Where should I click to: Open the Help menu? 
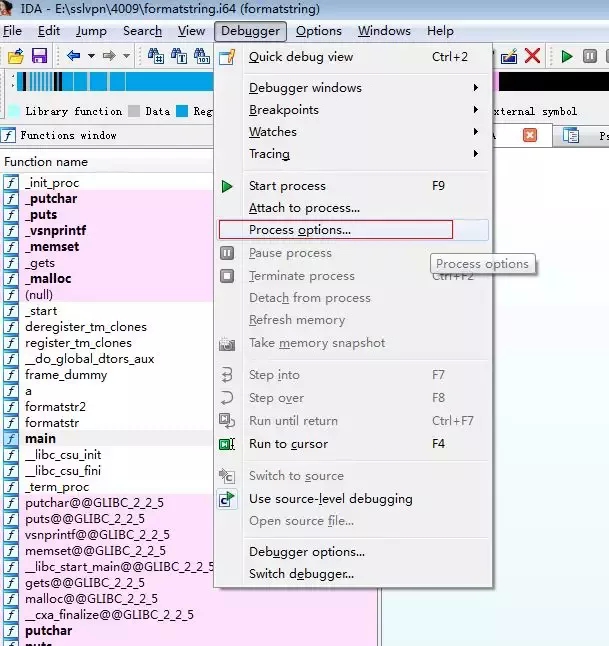(440, 31)
